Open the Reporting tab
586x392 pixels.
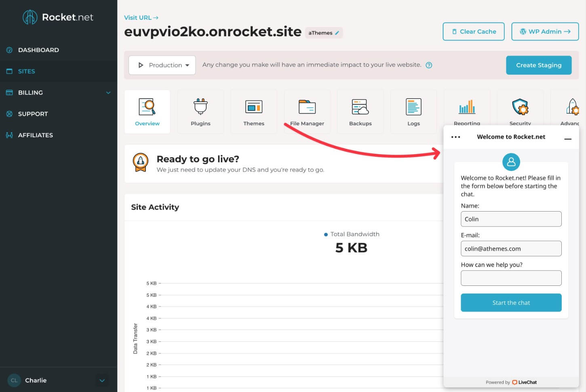coord(467,108)
